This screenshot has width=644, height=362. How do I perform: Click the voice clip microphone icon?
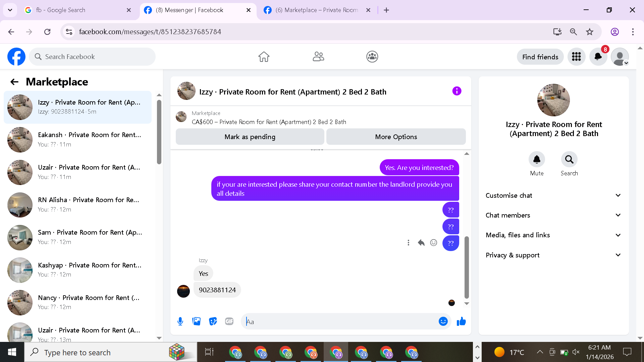(x=180, y=321)
